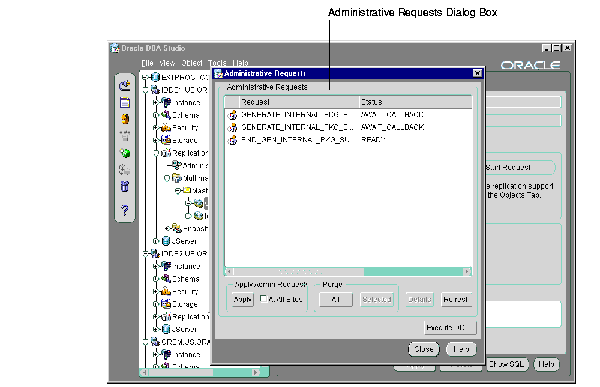This screenshot has height=387, width=600.
Task: Expand the Snapshot node in the tree
Action: pyautogui.click(x=167, y=229)
